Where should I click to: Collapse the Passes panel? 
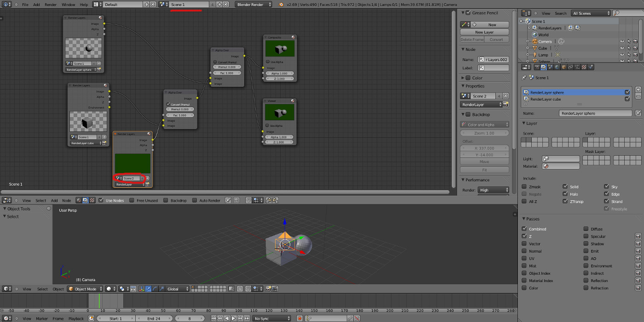(x=524, y=219)
